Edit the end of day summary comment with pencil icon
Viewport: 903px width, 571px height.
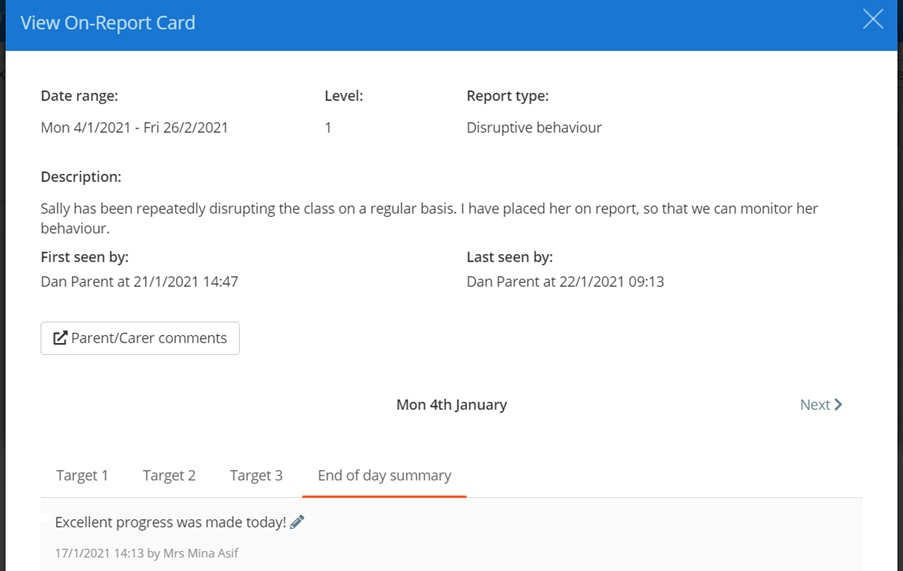[x=297, y=522]
